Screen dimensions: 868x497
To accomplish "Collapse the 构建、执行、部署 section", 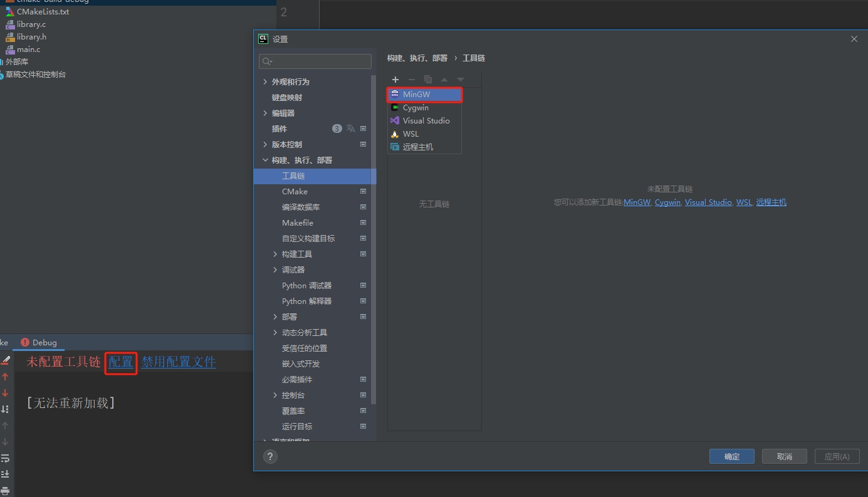I will (x=265, y=160).
